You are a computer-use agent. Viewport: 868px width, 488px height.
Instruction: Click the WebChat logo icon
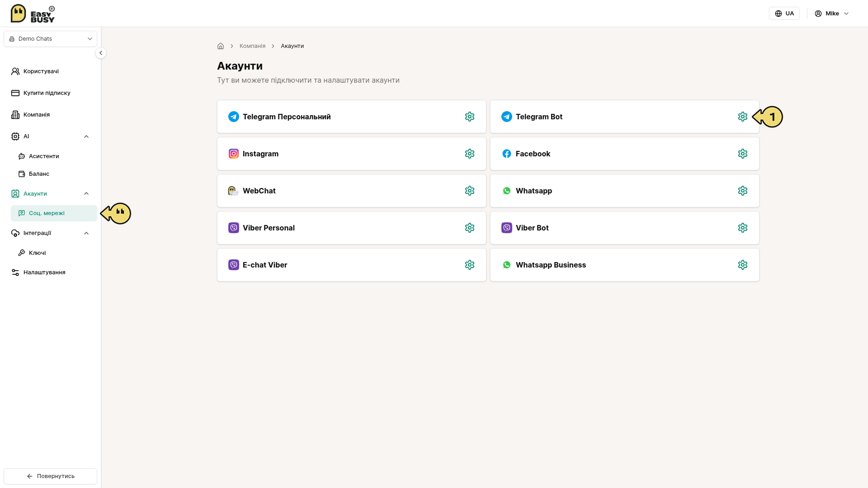(x=234, y=191)
